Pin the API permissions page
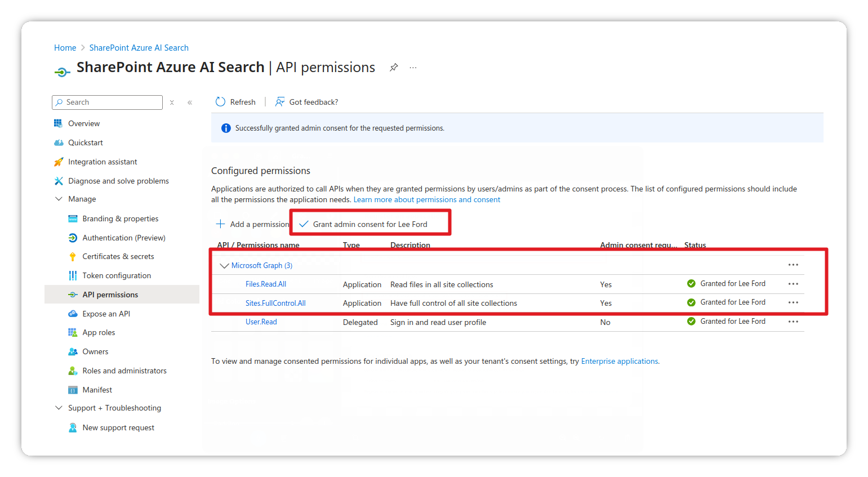Image resolution: width=868 pixels, height=477 pixels. point(393,67)
